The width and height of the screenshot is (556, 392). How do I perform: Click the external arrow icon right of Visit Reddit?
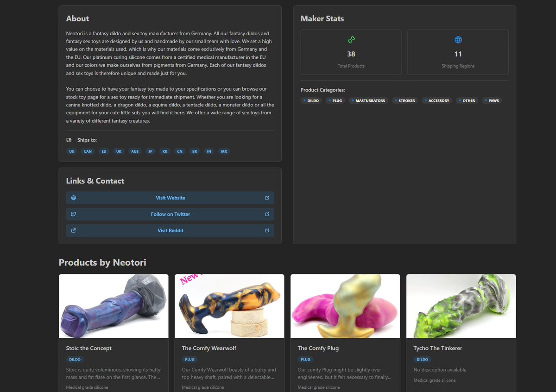pyautogui.click(x=267, y=230)
